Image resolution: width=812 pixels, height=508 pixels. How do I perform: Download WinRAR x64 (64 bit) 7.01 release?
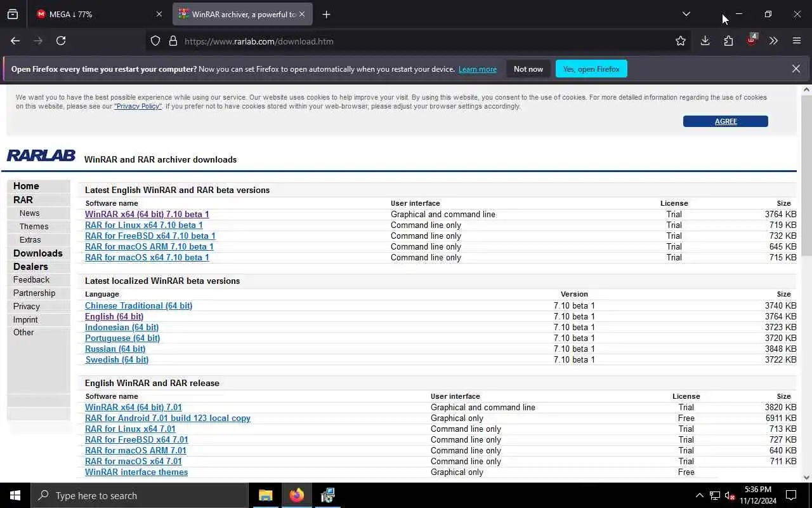[x=133, y=407]
